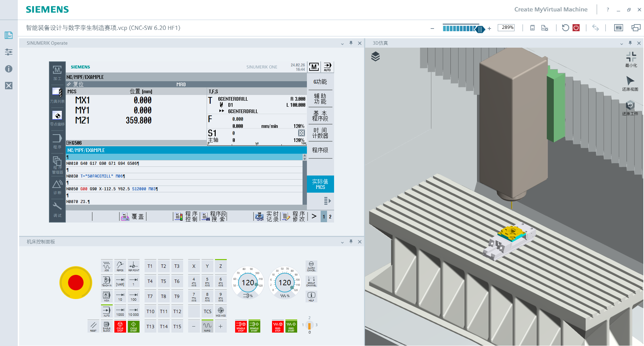The width and height of the screenshot is (644, 346).
Task: Toggle the Z axis key
Action: [x=221, y=266]
